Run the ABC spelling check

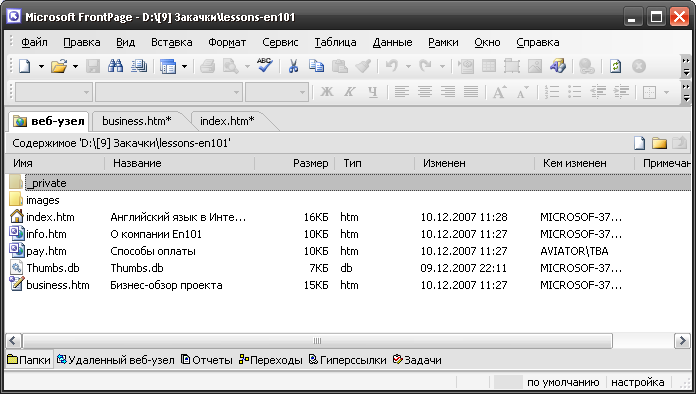(265, 66)
